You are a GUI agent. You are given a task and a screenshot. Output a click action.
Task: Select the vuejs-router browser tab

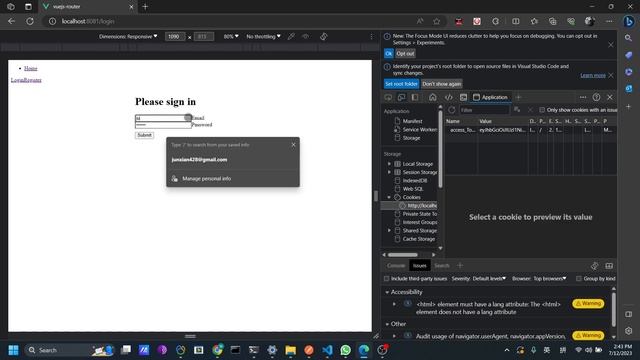point(88,7)
